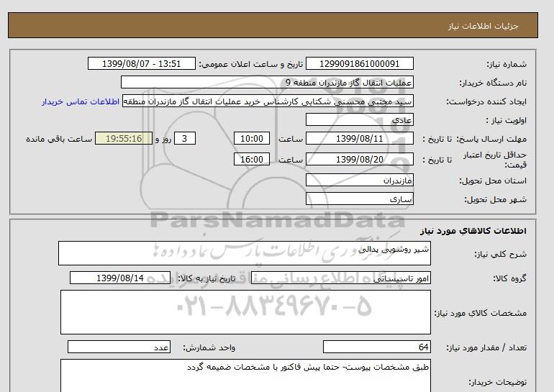Viewport: 554px width, 392px height.
Task: Select the announcement date field 1399/08/07 - 13:51
Action: (x=141, y=64)
